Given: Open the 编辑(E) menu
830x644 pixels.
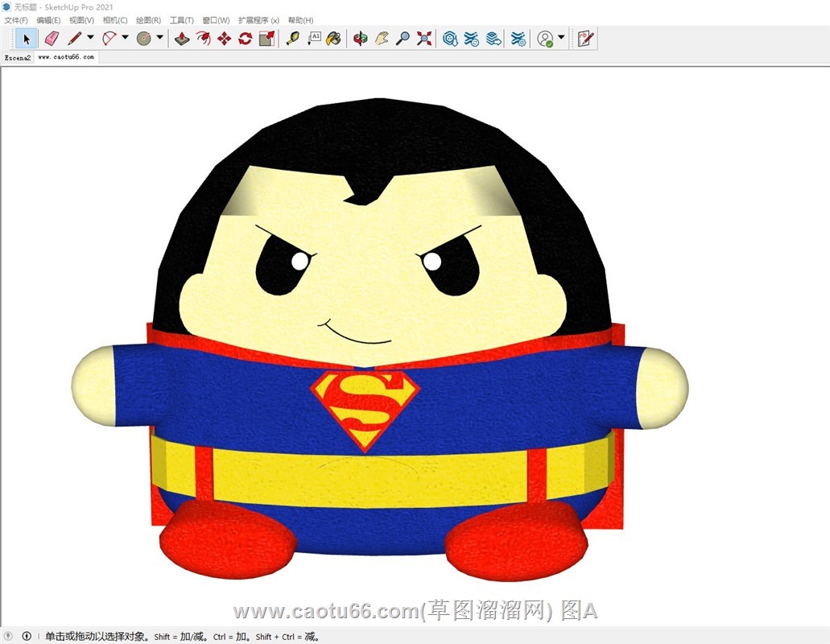Looking at the screenshot, I should pyautogui.click(x=48, y=20).
